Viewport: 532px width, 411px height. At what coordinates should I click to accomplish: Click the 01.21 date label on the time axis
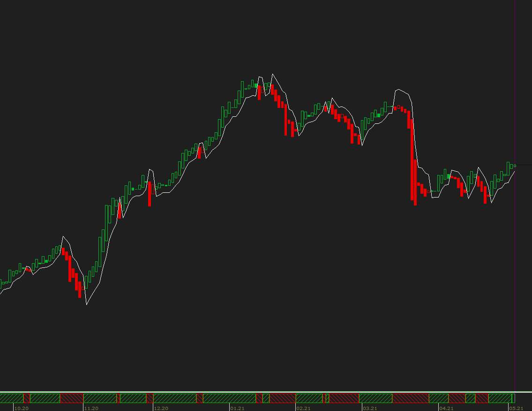click(x=237, y=408)
